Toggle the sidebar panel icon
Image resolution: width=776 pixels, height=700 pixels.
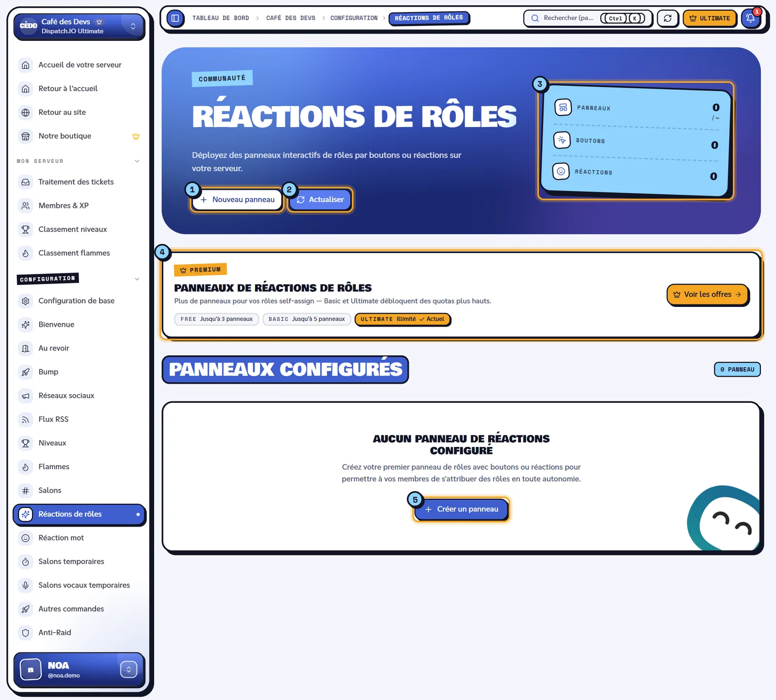point(175,18)
